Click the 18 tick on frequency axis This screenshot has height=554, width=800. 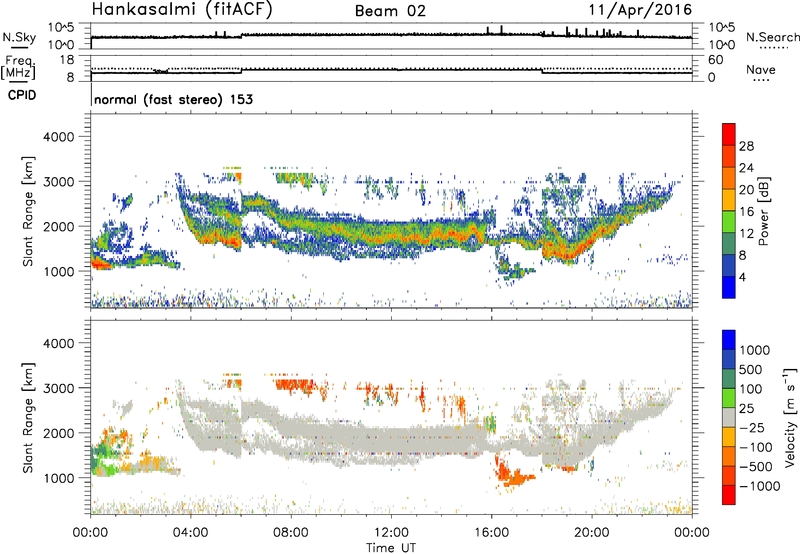[x=67, y=60]
